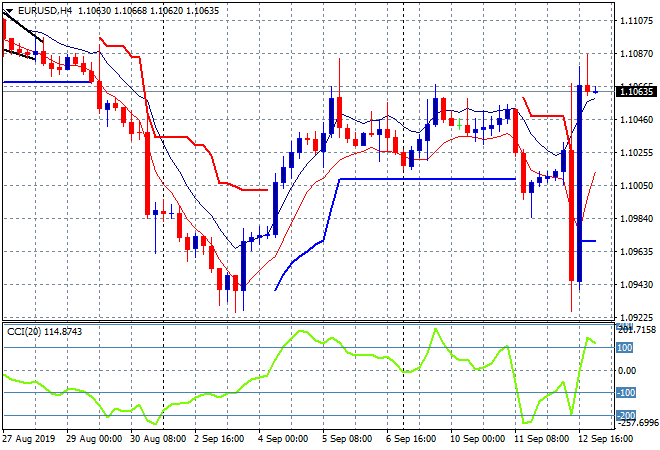660x450 pixels.
Task: Click the triangle arrow beside EURUSD,H4
Action: pyautogui.click(x=9, y=11)
